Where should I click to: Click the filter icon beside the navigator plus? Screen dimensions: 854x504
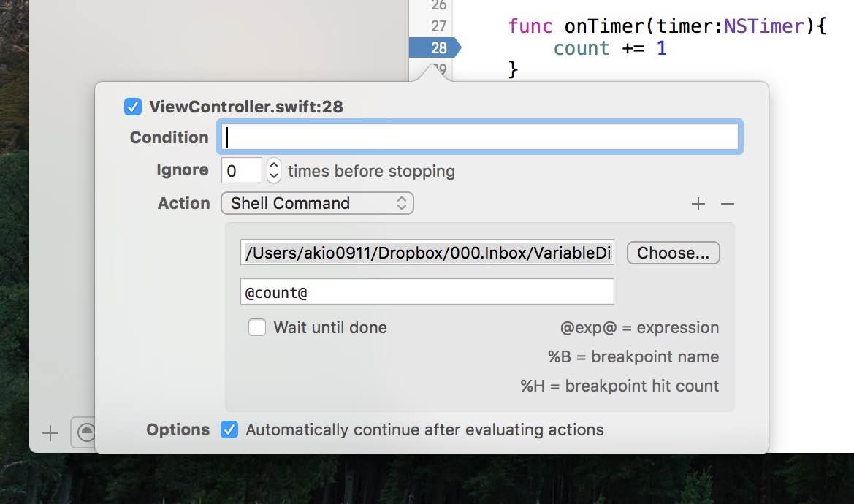pyautogui.click(x=85, y=432)
